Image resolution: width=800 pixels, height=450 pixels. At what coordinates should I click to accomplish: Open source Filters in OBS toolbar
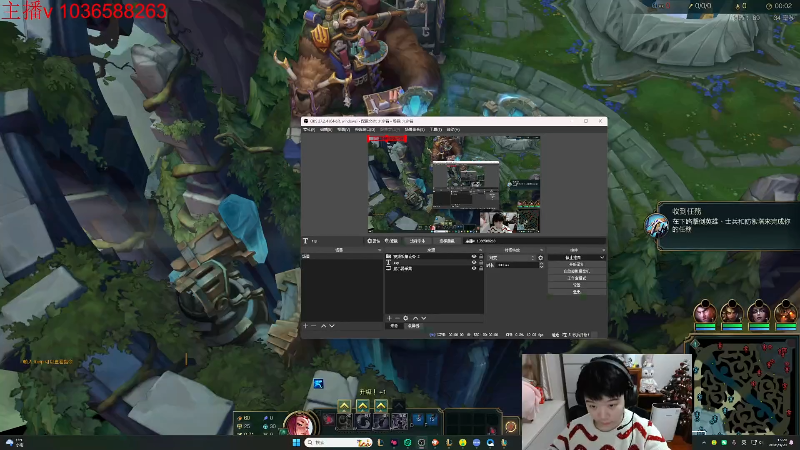click(391, 241)
